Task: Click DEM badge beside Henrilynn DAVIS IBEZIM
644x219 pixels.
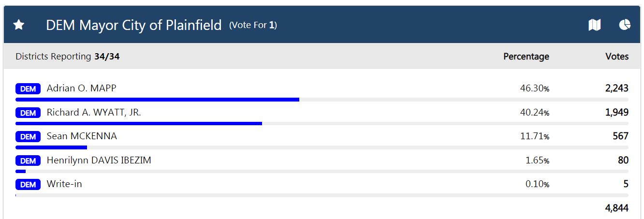Action: 28,161
